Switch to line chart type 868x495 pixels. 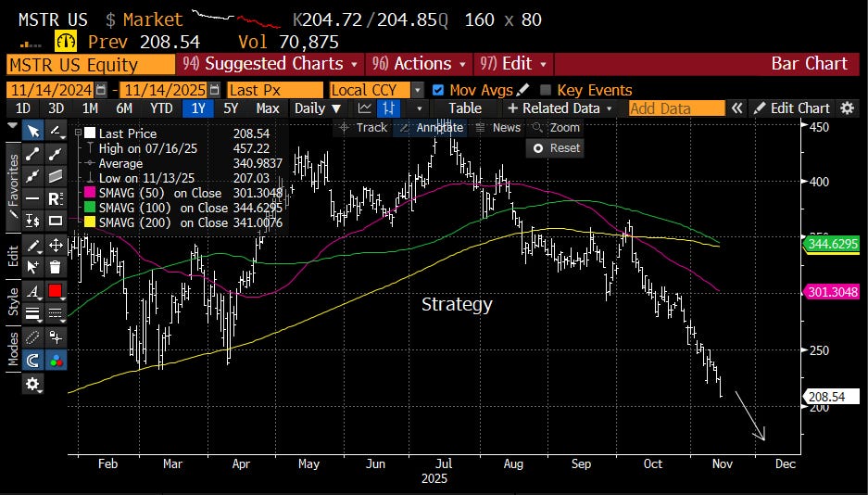click(x=364, y=108)
